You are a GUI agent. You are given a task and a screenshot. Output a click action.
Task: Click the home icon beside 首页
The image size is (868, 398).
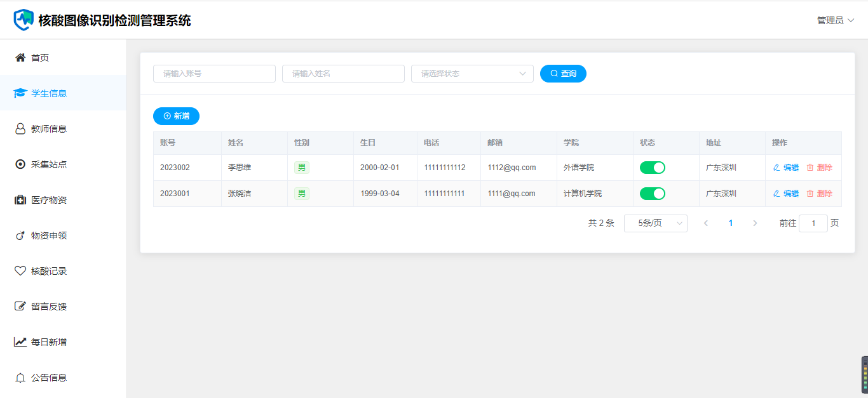20,58
